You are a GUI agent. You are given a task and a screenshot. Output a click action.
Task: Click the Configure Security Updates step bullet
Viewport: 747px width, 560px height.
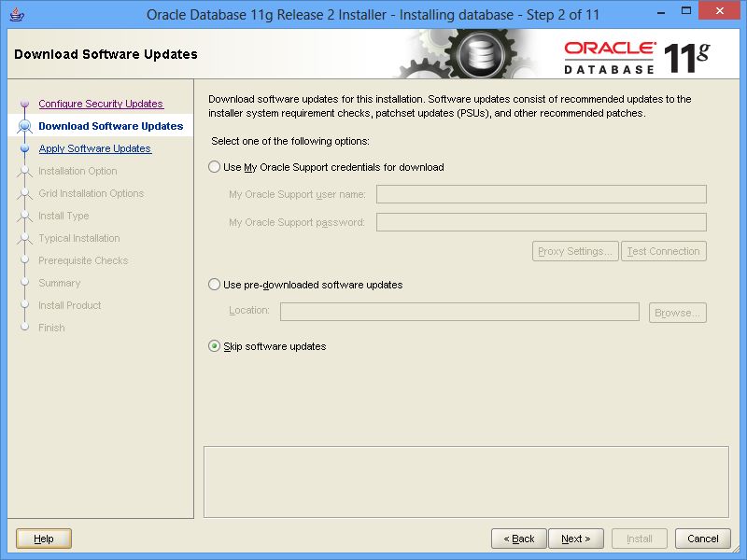coord(25,104)
